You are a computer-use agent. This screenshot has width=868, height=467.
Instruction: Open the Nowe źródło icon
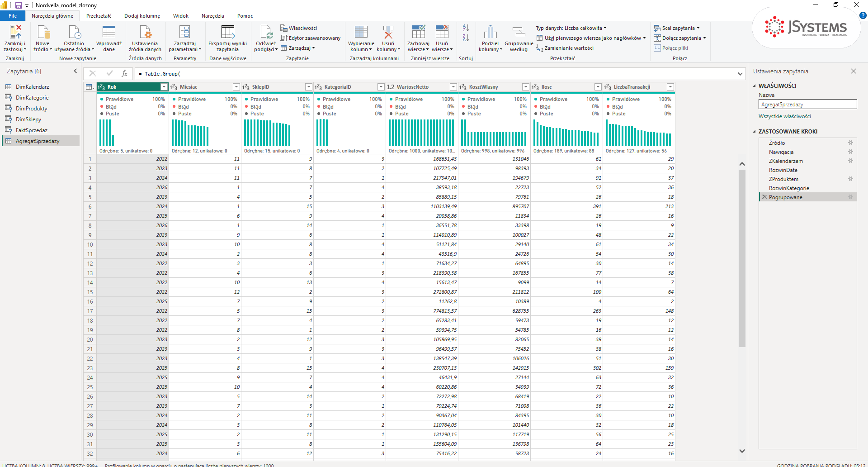[x=43, y=32]
